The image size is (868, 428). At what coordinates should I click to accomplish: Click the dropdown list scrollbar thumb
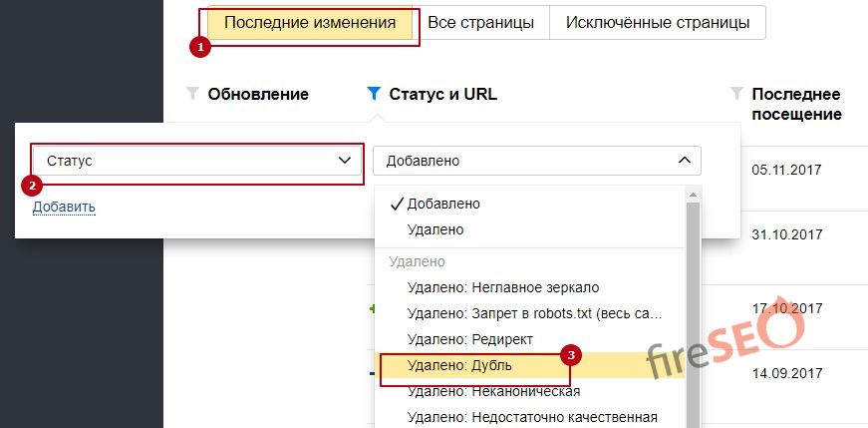tap(693, 315)
